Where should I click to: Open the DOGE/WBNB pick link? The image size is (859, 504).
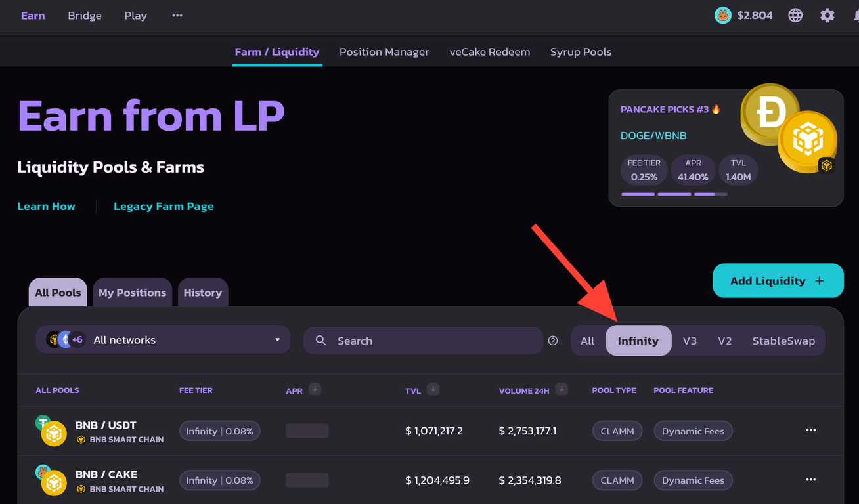coord(653,136)
